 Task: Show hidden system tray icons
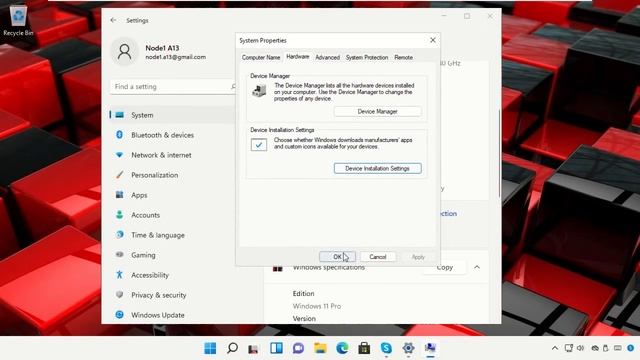pos(555,348)
